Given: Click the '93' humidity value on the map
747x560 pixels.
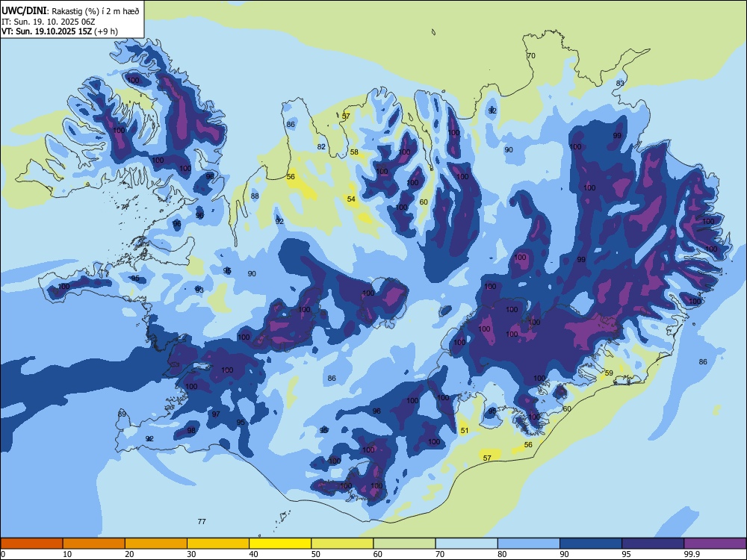Looking at the screenshot, I should click(x=199, y=290).
